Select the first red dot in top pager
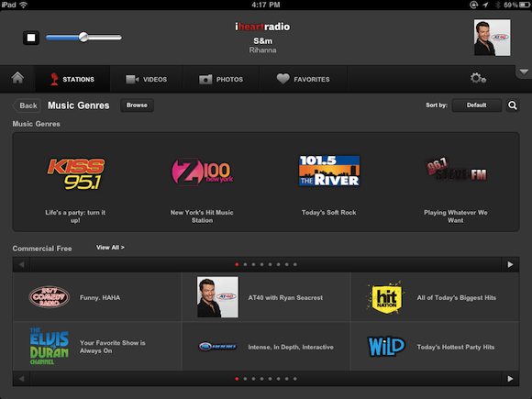Viewport: 532px width, 399px height. point(237,264)
